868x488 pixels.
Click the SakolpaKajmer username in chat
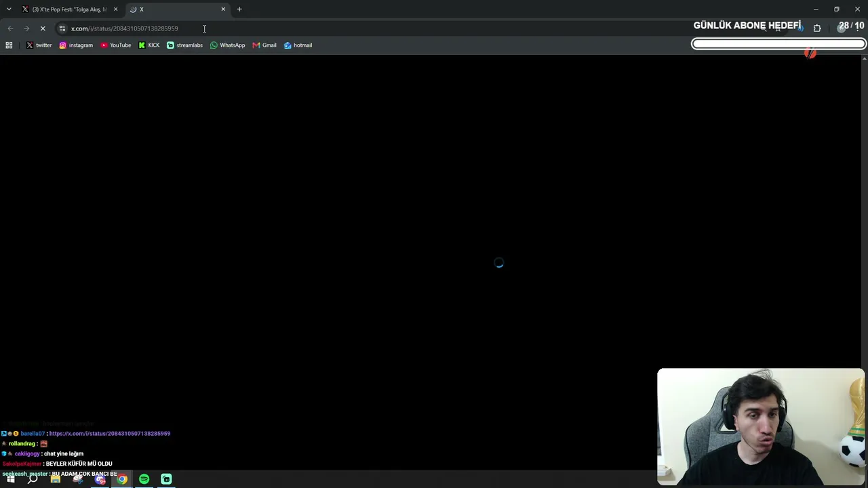22,464
